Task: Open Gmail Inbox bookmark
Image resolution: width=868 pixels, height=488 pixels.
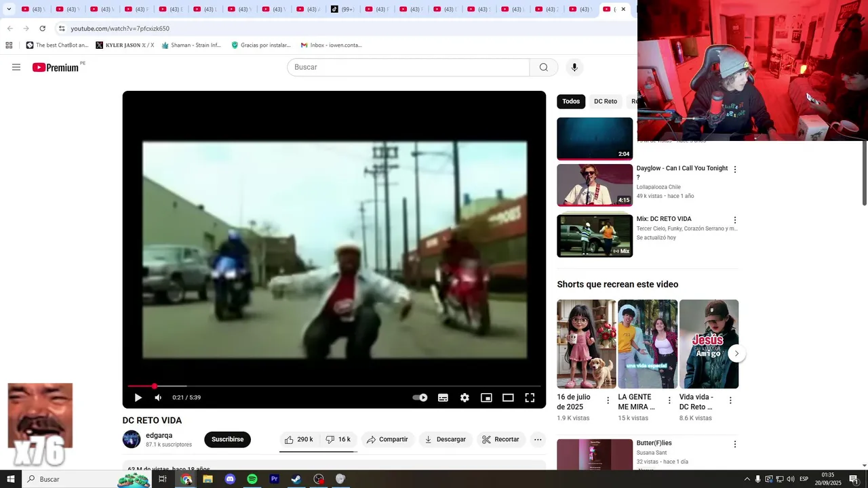Action: pyautogui.click(x=331, y=45)
